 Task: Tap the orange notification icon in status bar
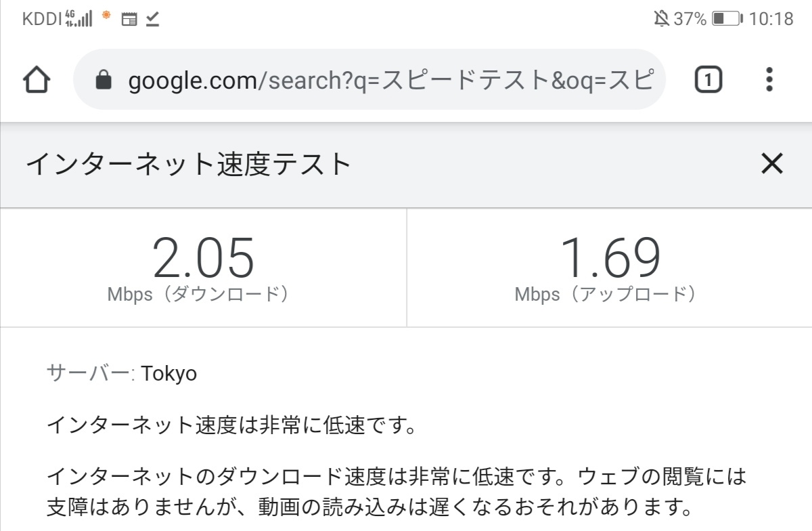(x=106, y=16)
